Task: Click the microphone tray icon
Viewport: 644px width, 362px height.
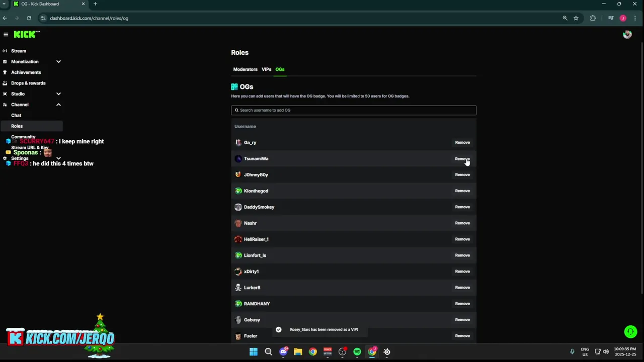Action: click(572, 351)
